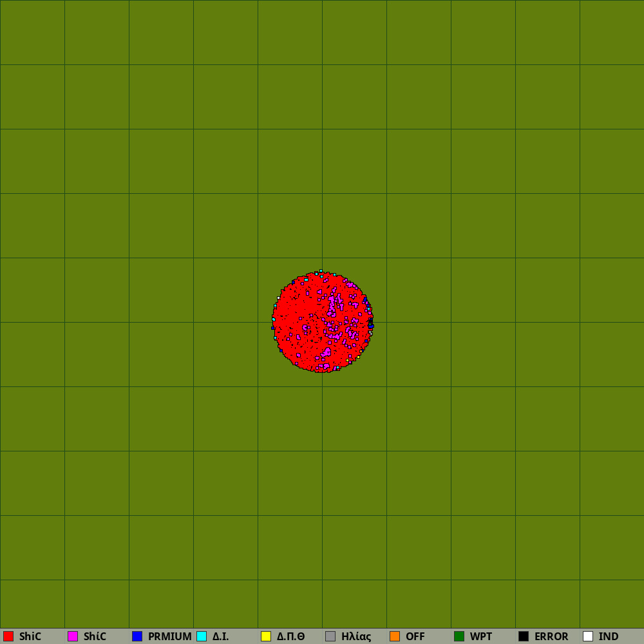
Task: Select the Δ.Π.Θ legend label
Action: (291, 636)
